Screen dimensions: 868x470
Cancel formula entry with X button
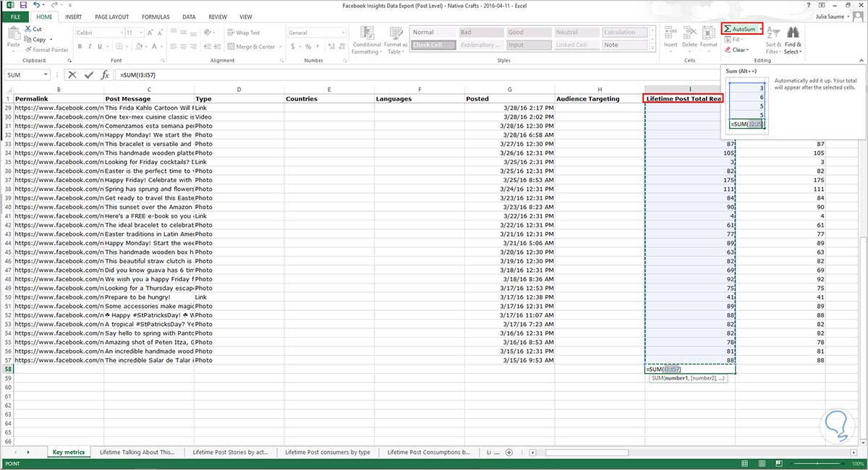click(72, 74)
